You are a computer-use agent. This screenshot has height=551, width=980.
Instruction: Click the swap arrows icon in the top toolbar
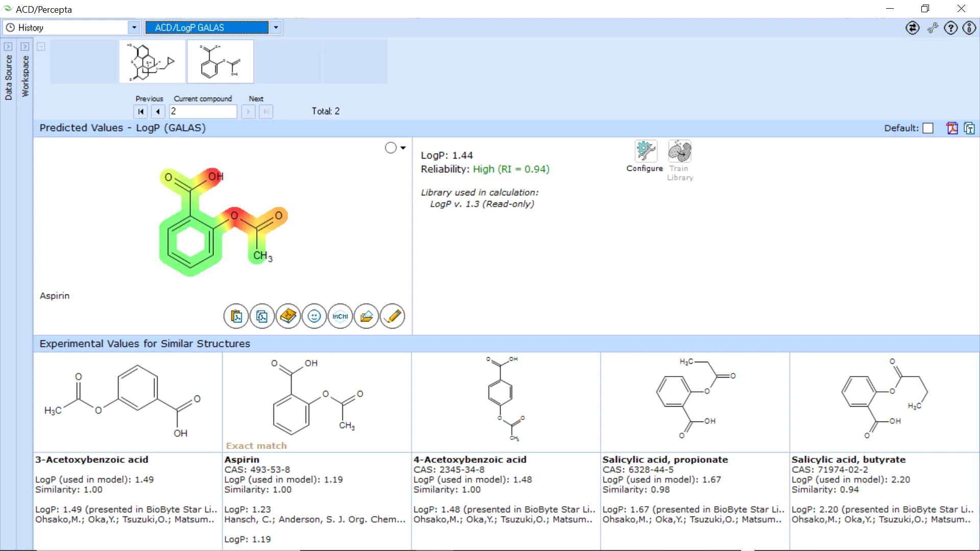click(913, 28)
